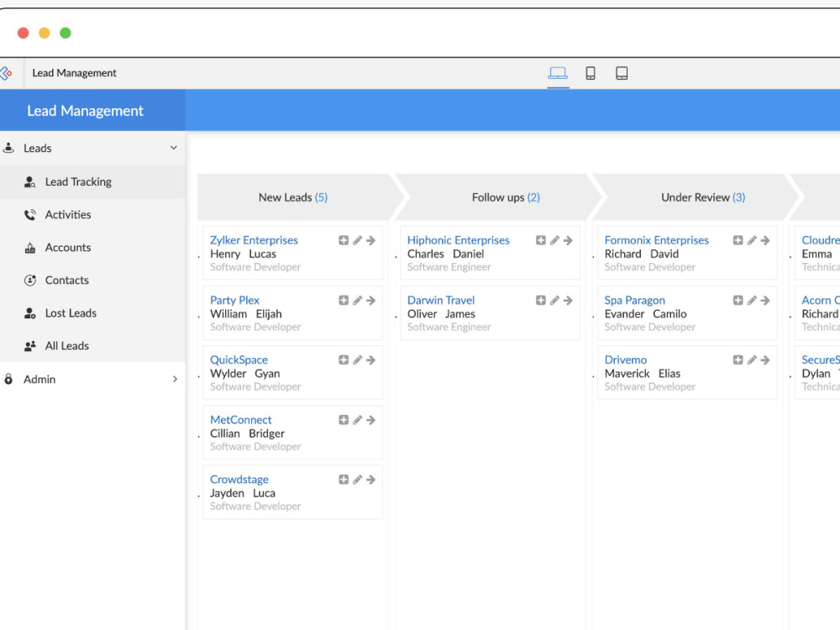Open the Drivemo lead link
Viewport: 840px width, 630px height.
point(626,360)
